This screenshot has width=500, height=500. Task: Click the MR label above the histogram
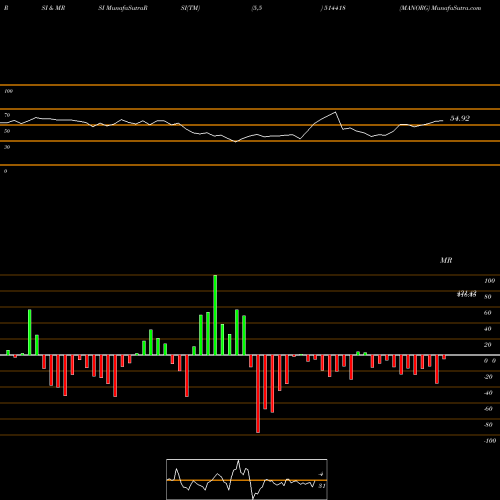point(446,260)
